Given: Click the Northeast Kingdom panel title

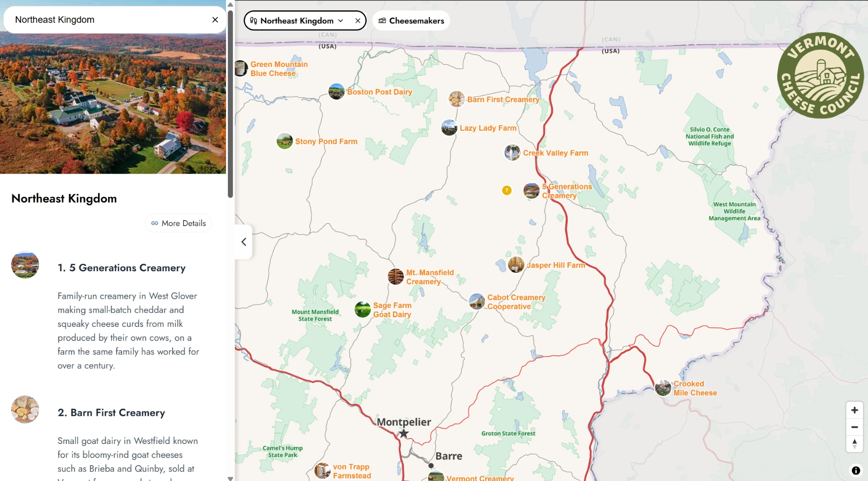Looking at the screenshot, I should coord(64,198).
